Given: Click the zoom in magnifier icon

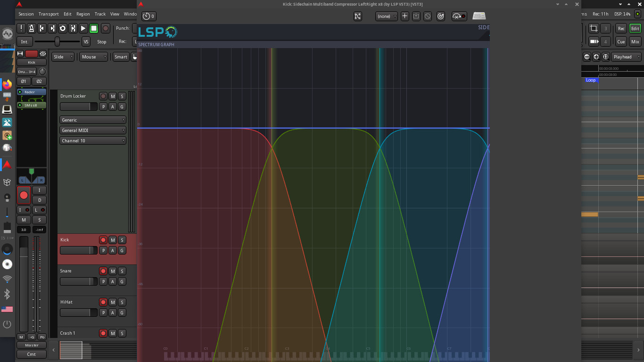Looking at the screenshot, I should [596, 57].
